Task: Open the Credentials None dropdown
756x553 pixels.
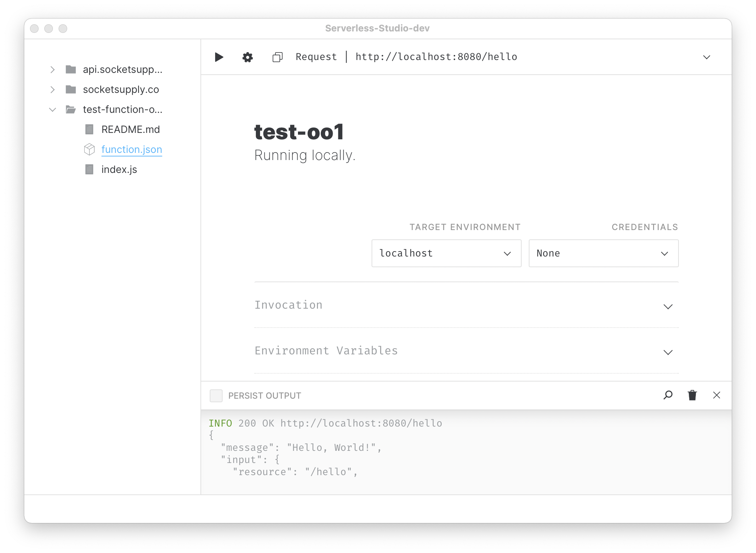Action: pyautogui.click(x=603, y=253)
